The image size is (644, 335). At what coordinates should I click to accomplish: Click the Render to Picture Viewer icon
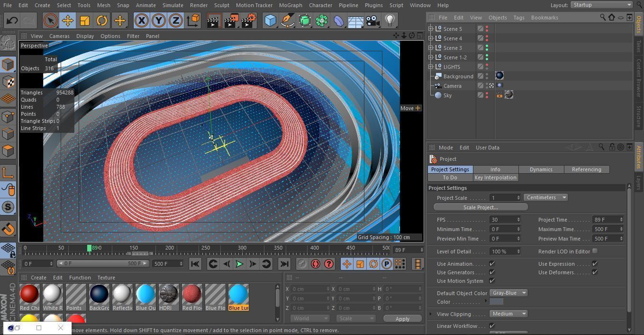pos(231,20)
